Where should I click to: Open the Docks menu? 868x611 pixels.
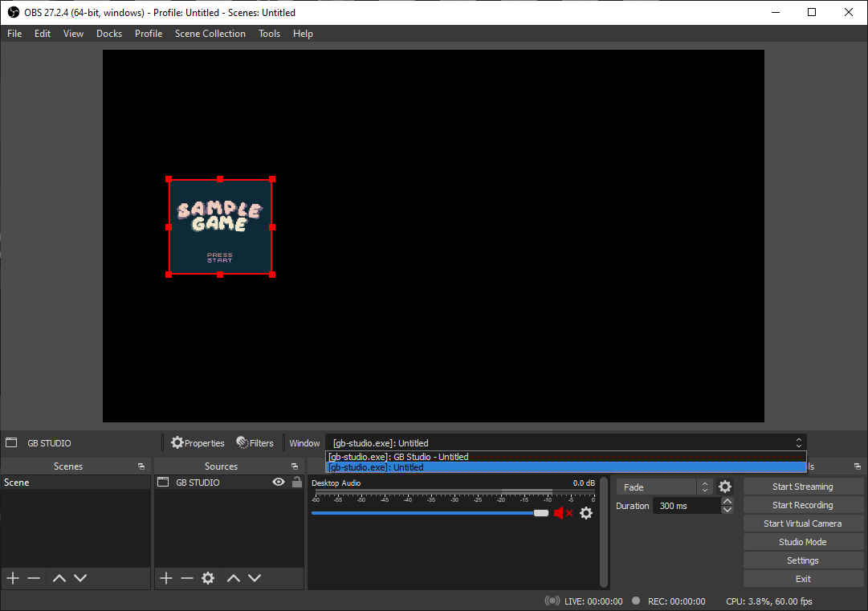pos(109,34)
